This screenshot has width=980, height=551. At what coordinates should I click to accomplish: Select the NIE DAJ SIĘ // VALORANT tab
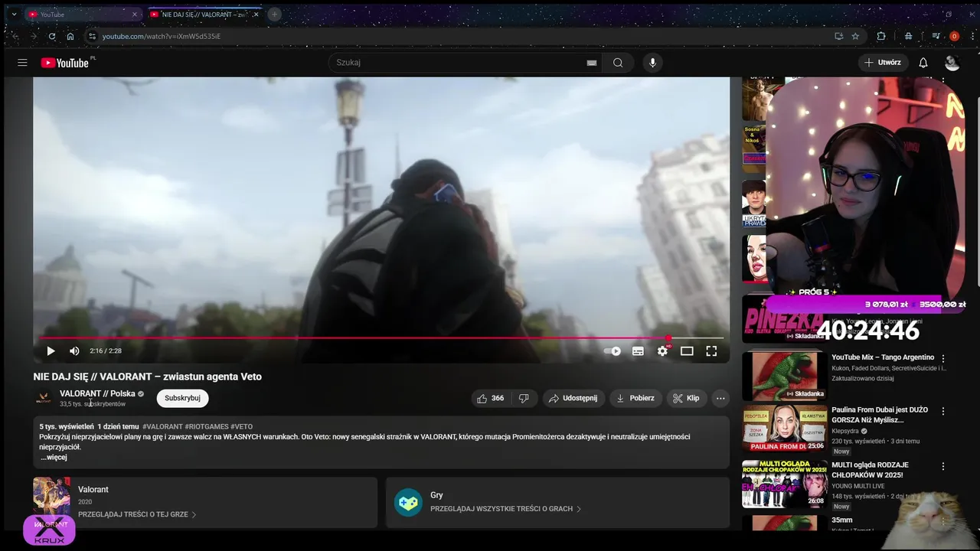(x=203, y=15)
